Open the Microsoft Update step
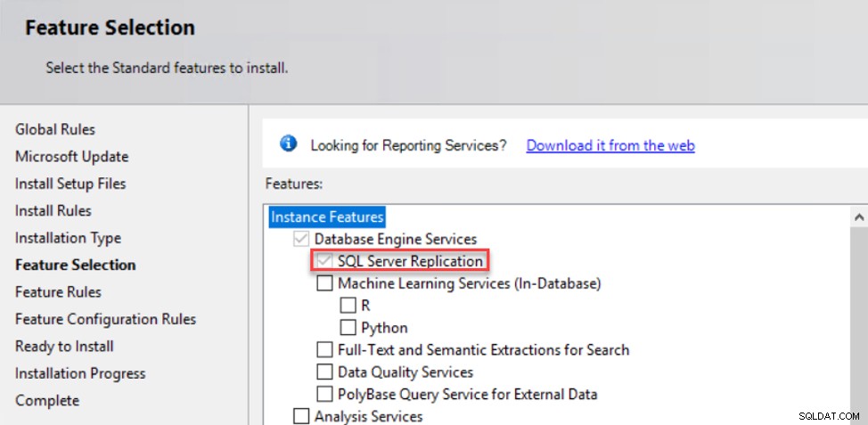Viewport: 868px width, 425px height. (x=71, y=157)
